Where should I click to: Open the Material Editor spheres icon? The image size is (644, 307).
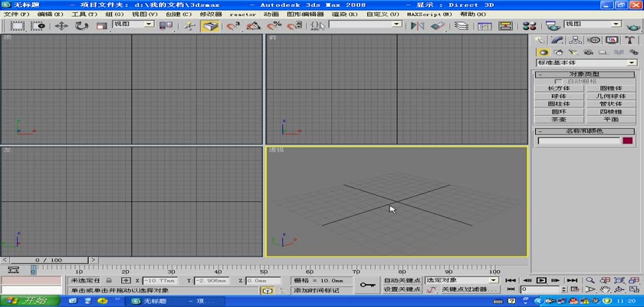[530, 26]
